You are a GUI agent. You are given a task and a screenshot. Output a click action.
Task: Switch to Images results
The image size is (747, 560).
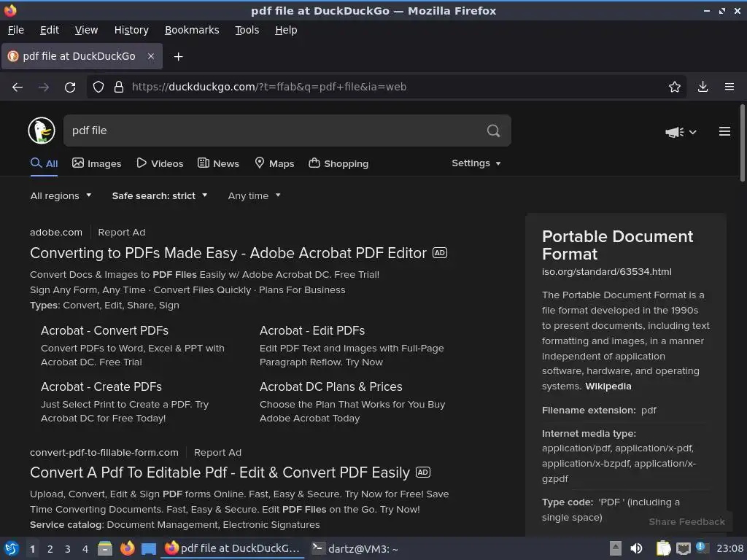[97, 163]
